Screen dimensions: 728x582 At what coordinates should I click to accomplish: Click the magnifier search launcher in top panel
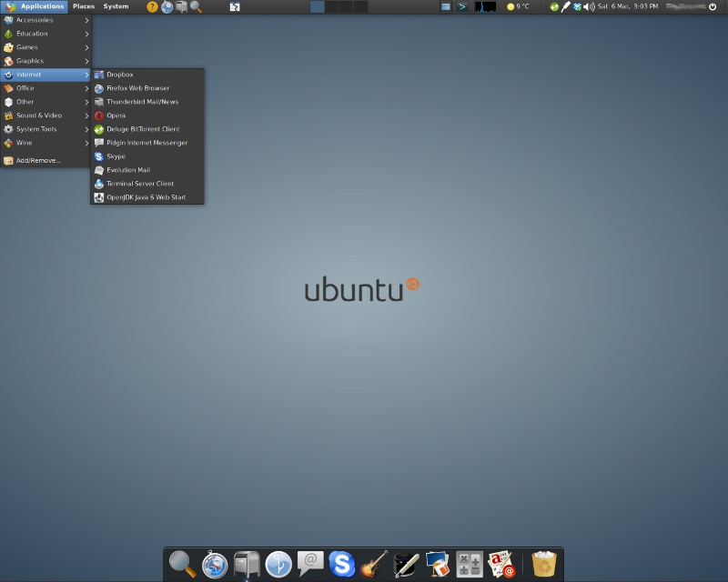click(x=196, y=7)
